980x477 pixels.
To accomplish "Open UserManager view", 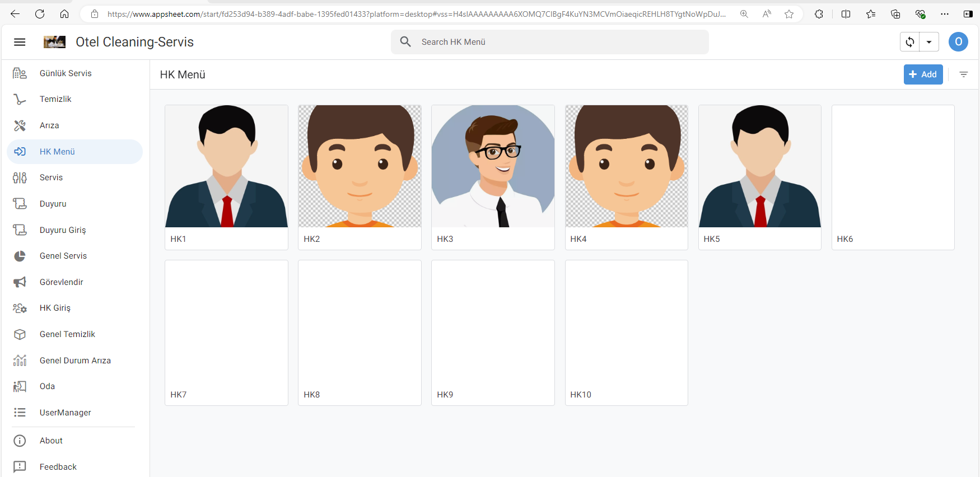I will coord(66,413).
